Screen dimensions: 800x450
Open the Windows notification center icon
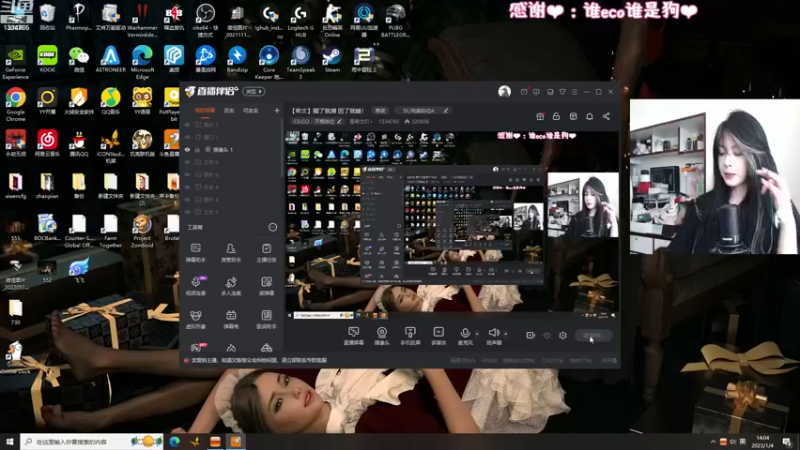pos(787,441)
